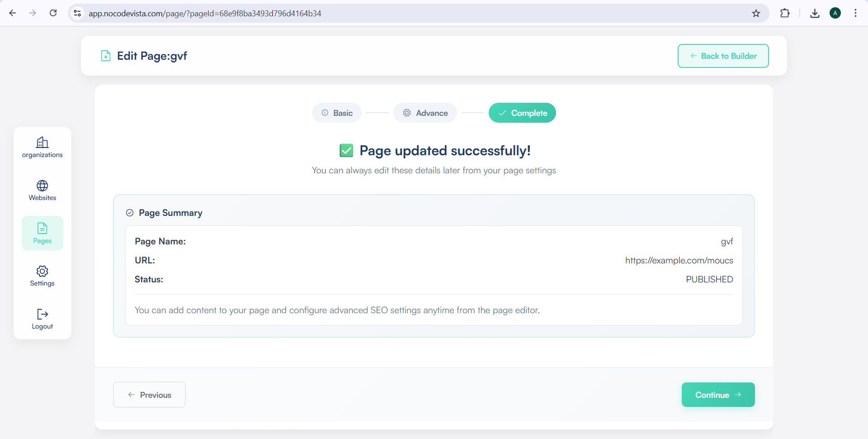View site information beside the URL
Screen dimensions: 868x439
pos(78,13)
